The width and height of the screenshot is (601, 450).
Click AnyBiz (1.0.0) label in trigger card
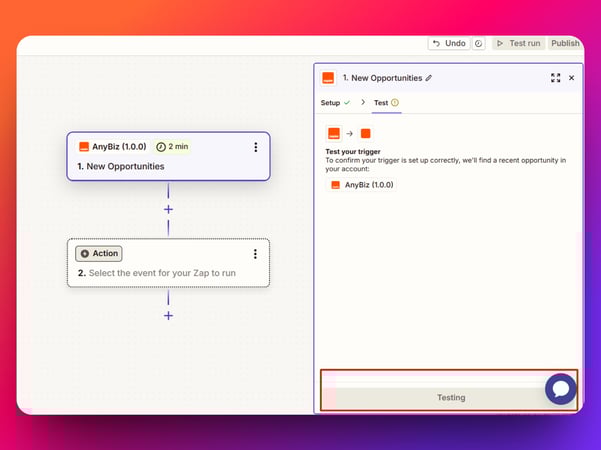(x=119, y=147)
